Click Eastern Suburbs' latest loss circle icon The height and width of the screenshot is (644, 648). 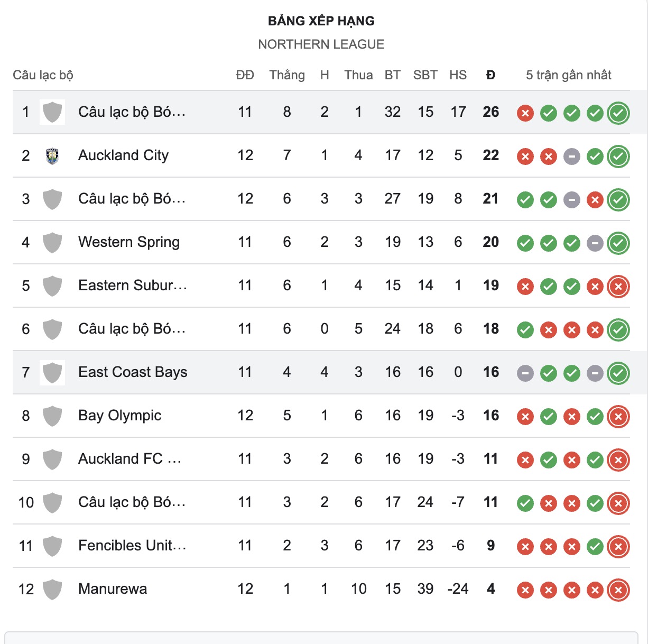pos(618,287)
